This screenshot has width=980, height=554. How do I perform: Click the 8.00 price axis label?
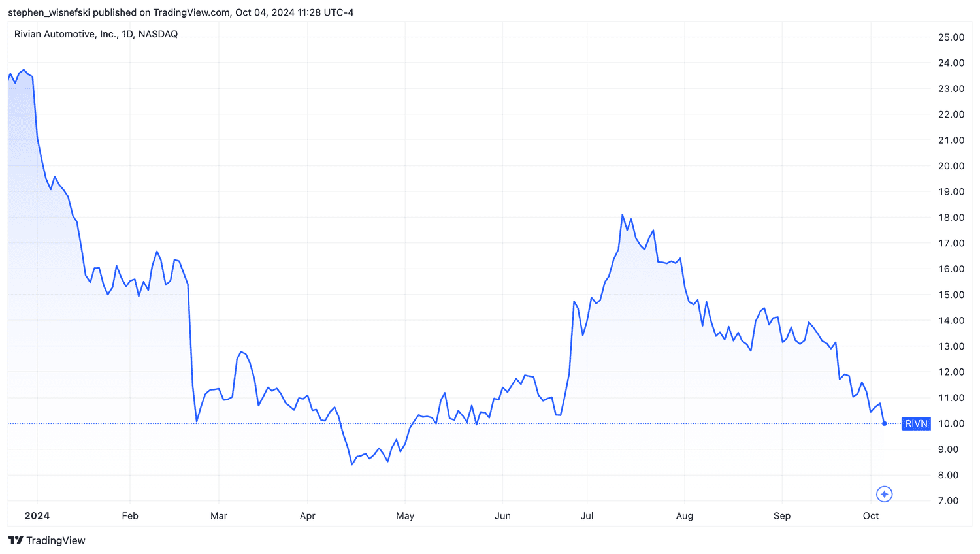pyautogui.click(x=949, y=475)
